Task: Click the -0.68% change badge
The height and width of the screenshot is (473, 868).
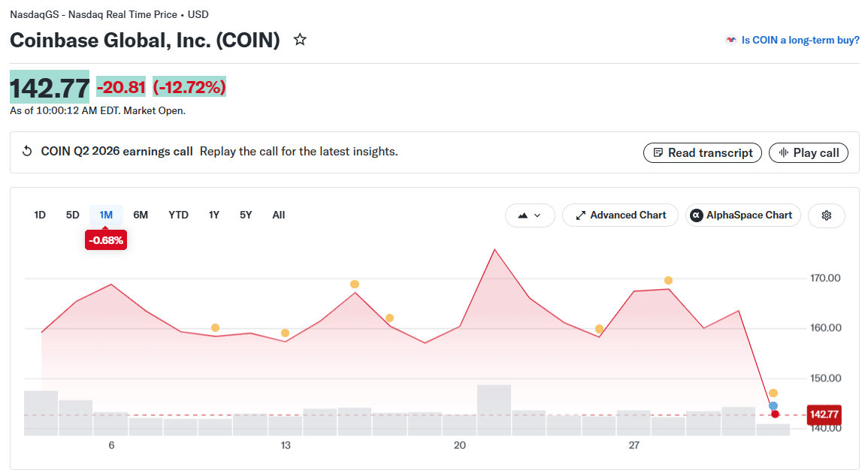Action: [x=106, y=240]
